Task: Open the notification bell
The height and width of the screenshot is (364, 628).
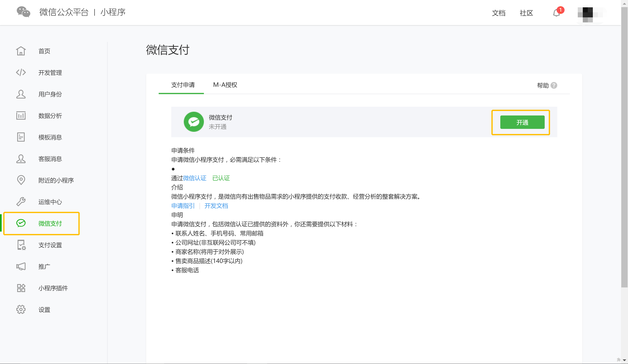Action: 556,13
